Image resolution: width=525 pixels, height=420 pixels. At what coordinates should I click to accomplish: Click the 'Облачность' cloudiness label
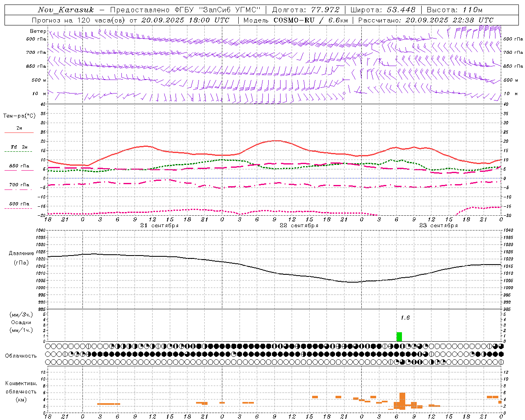[x=21, y=356]
